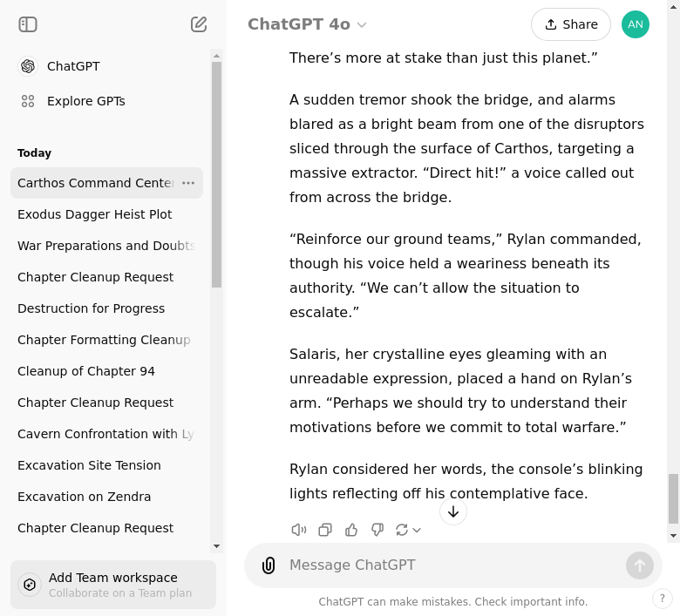
Task: Click the Share button
Action: point(571,24)
